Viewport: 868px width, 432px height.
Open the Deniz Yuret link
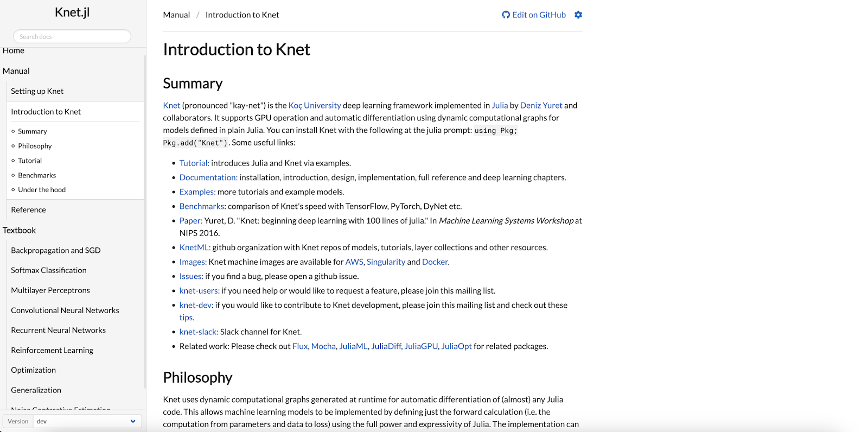(x=541, y=105)
